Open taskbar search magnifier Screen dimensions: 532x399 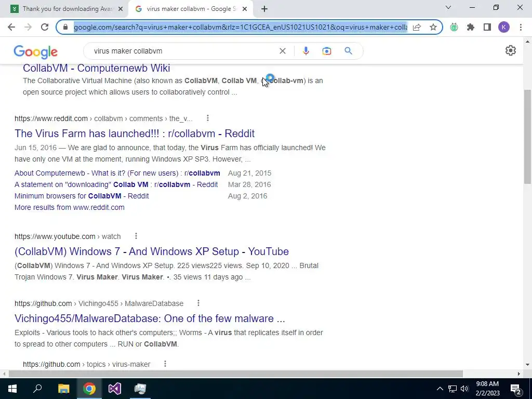tap(37, 389)
